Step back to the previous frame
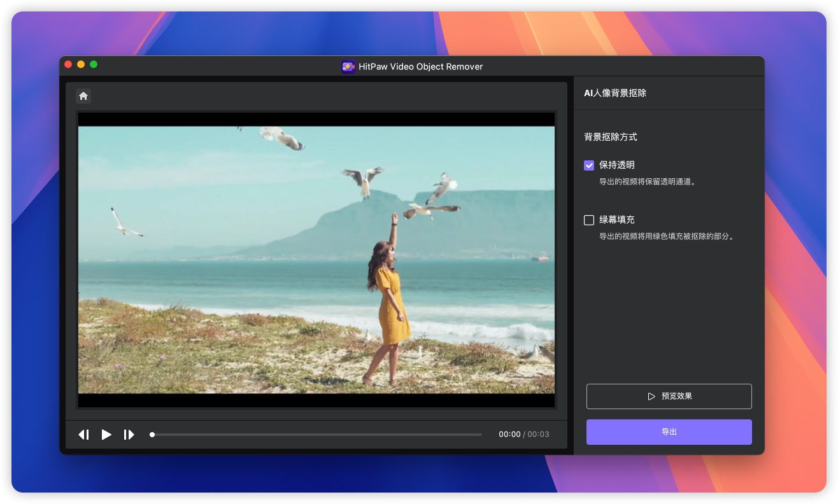 83,435
